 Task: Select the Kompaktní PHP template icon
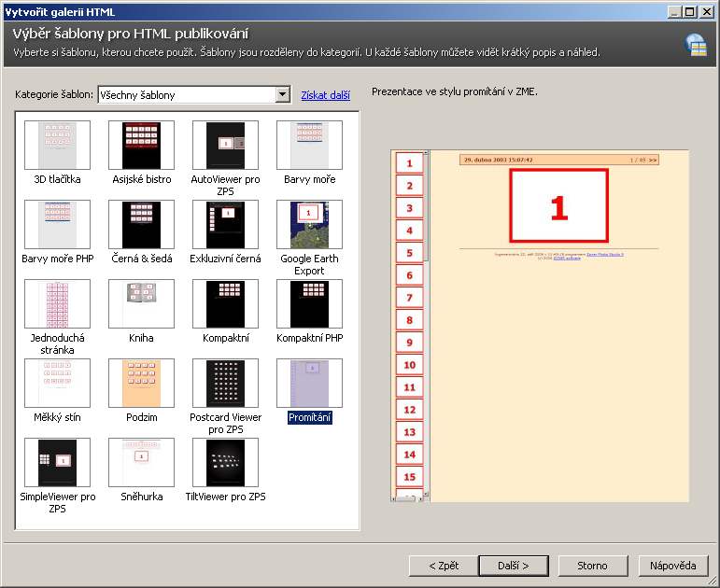pyautogui.click(x=309, y=303)
